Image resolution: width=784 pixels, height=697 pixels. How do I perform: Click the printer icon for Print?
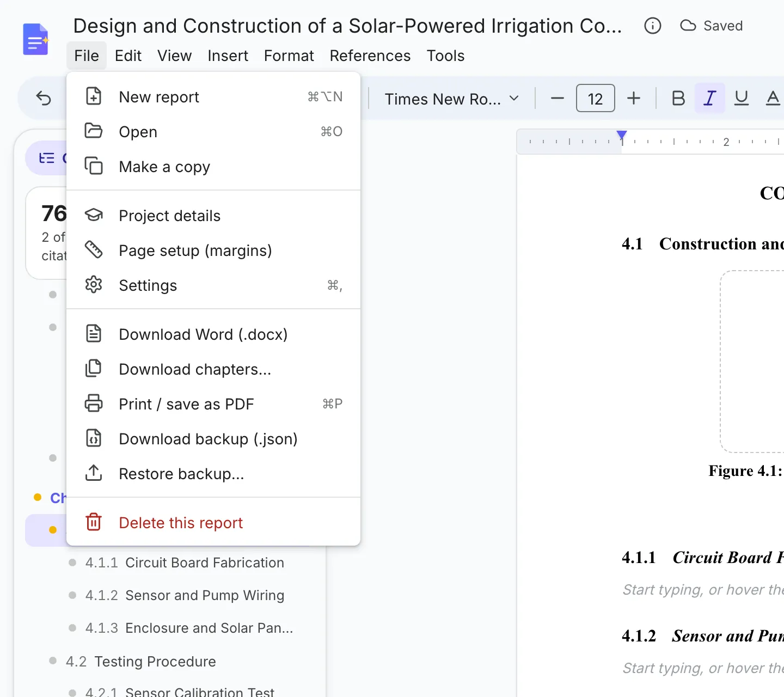(x=94, y=403)
